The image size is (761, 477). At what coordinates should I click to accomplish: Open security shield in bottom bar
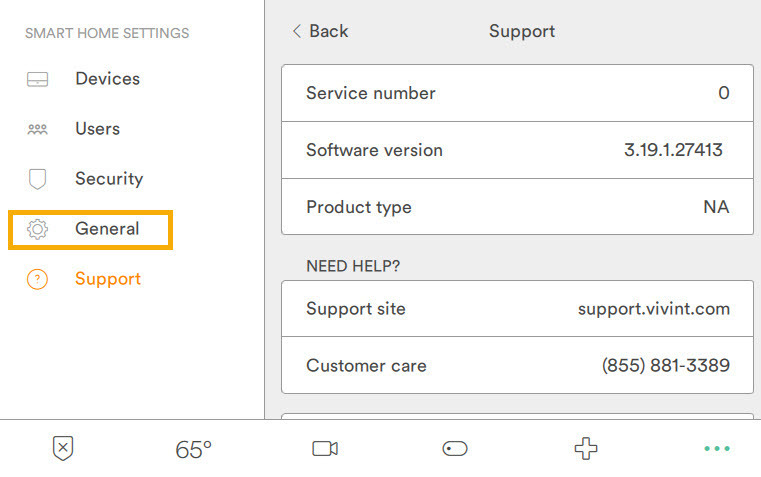(63, 448)
